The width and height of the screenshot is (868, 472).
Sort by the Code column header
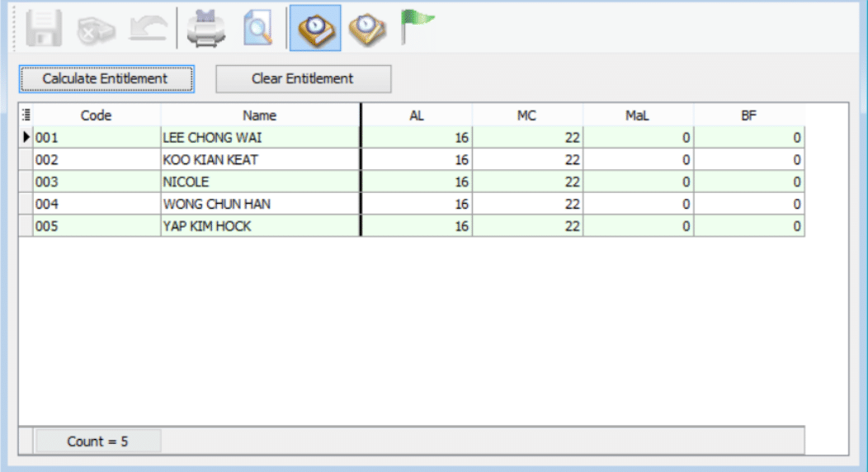pos(96,116)
